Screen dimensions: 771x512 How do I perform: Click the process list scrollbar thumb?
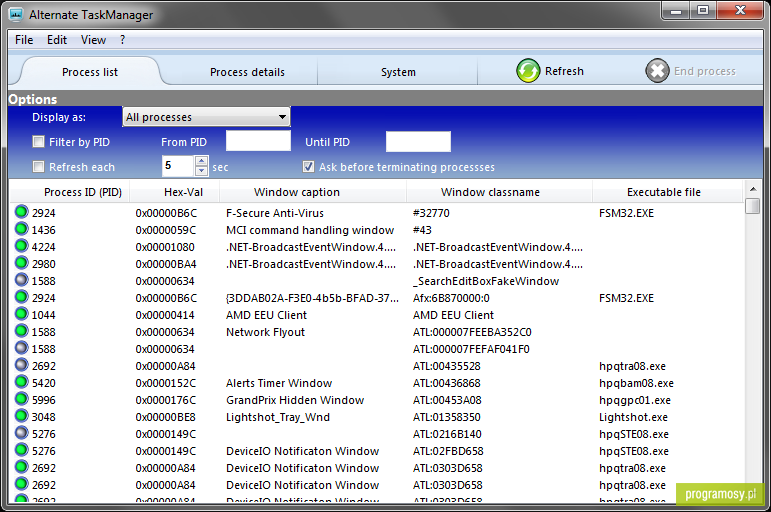[x=753, y=206]
